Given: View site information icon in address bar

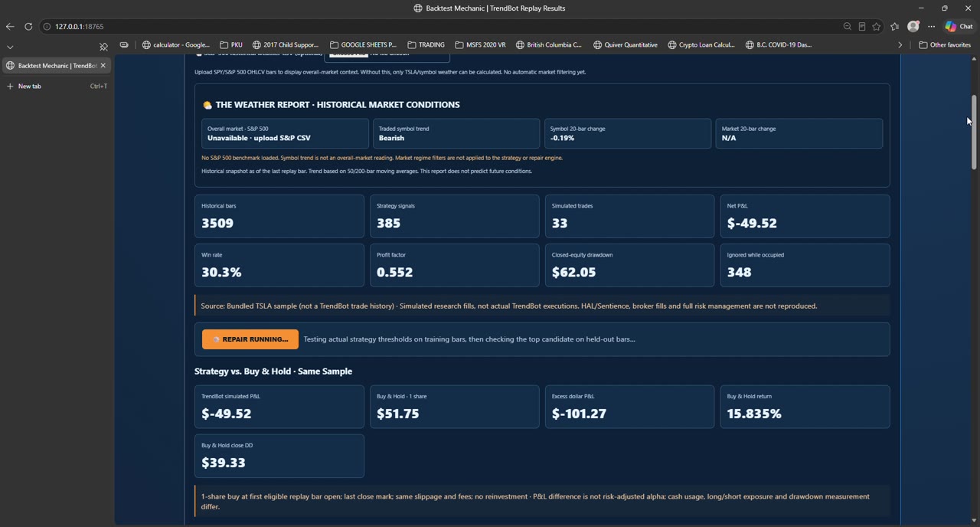Looking at the screenshot, I should coord(47,26).
